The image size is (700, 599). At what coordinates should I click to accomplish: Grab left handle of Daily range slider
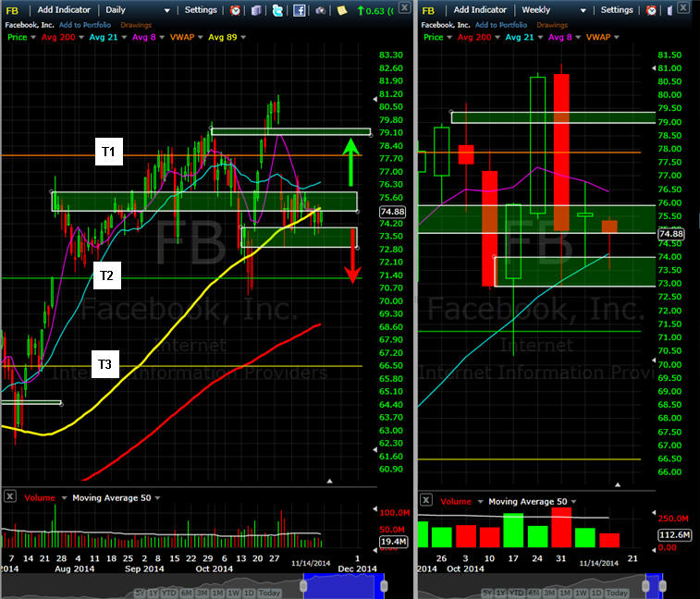click(x=303, y=586)
